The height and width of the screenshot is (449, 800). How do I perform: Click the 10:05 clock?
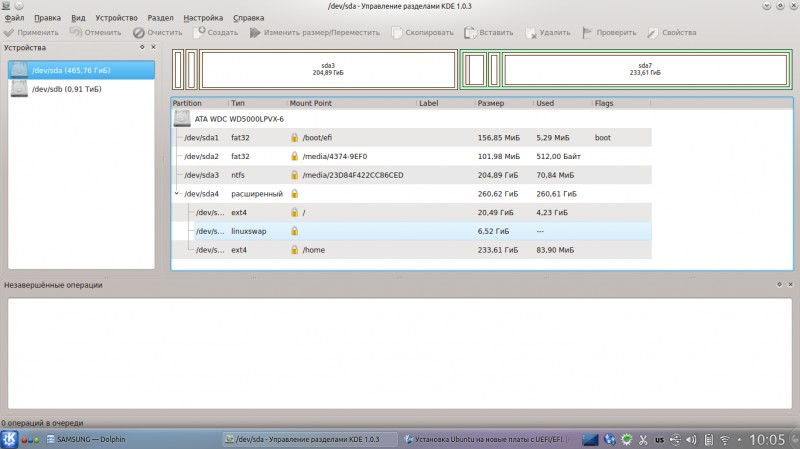(767, 439)
